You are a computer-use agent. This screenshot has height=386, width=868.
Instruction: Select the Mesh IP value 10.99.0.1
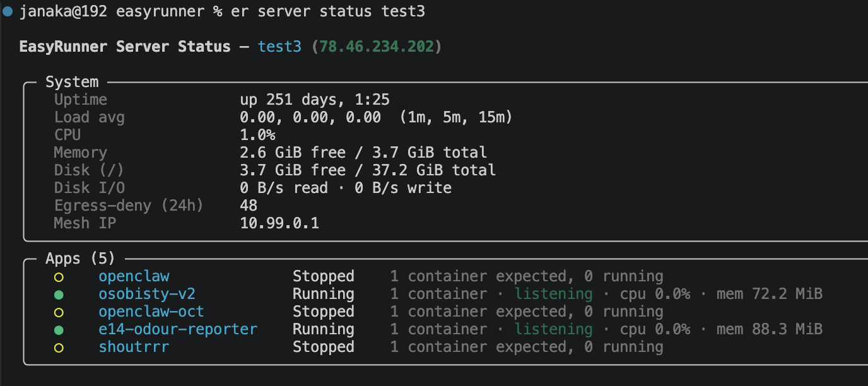tap(279, 223)
